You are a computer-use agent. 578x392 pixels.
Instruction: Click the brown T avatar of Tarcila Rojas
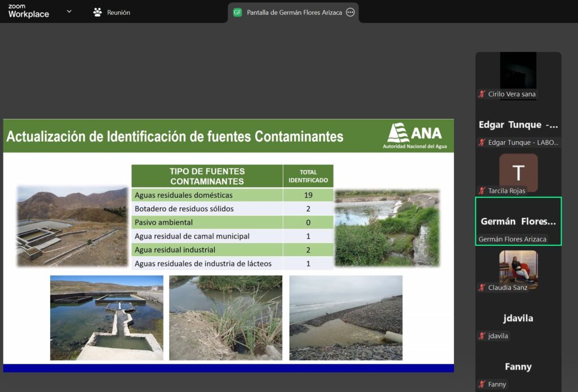click(518, 172)
